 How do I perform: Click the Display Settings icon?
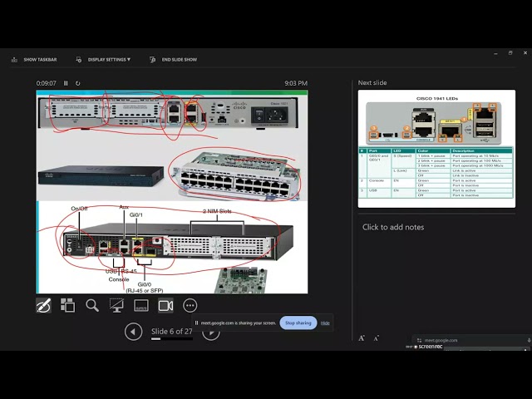tap(79, 59)
